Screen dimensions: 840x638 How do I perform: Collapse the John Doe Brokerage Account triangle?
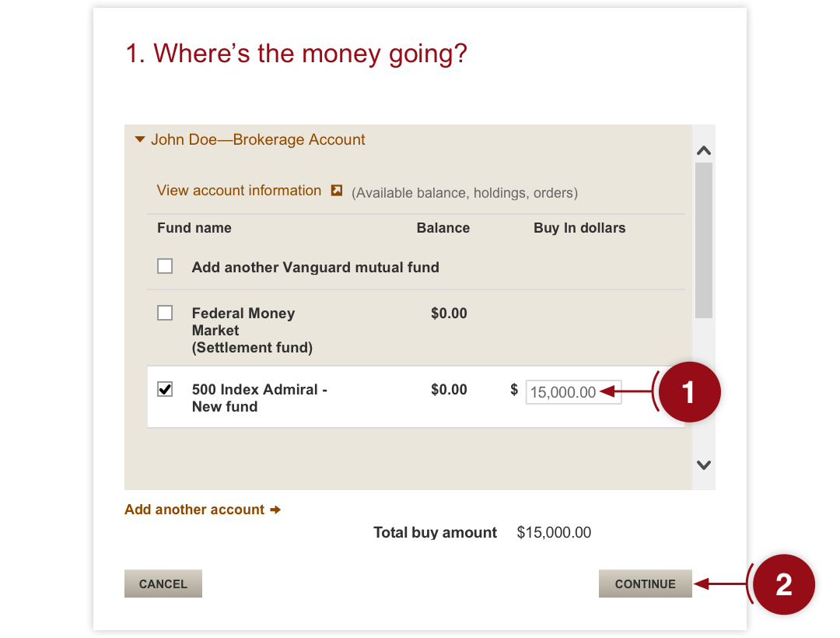point(140,140)
